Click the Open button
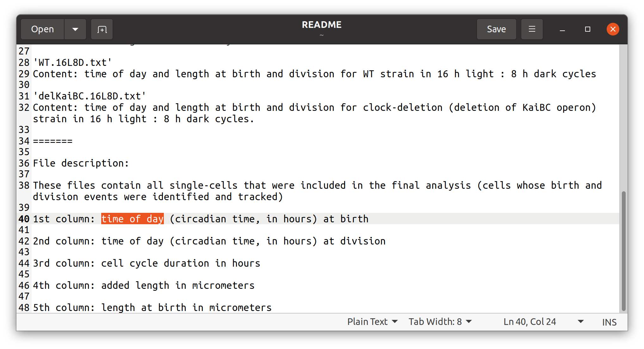 (x=42, y=29)
